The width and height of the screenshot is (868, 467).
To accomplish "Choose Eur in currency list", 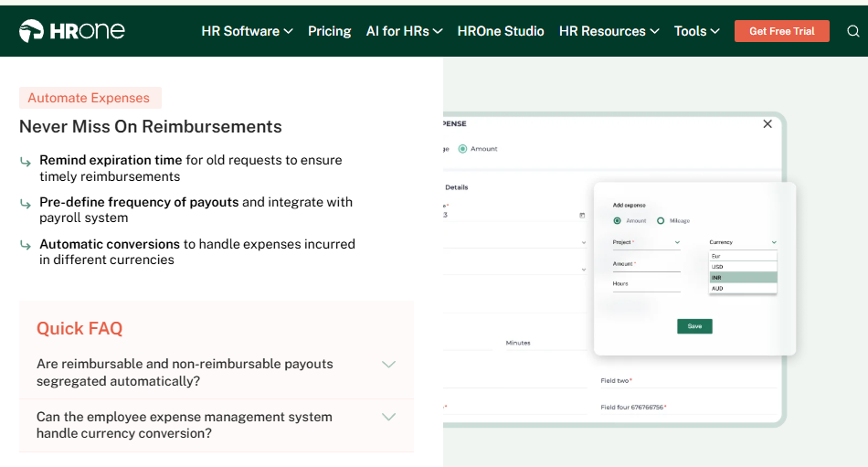I will 743,256.
